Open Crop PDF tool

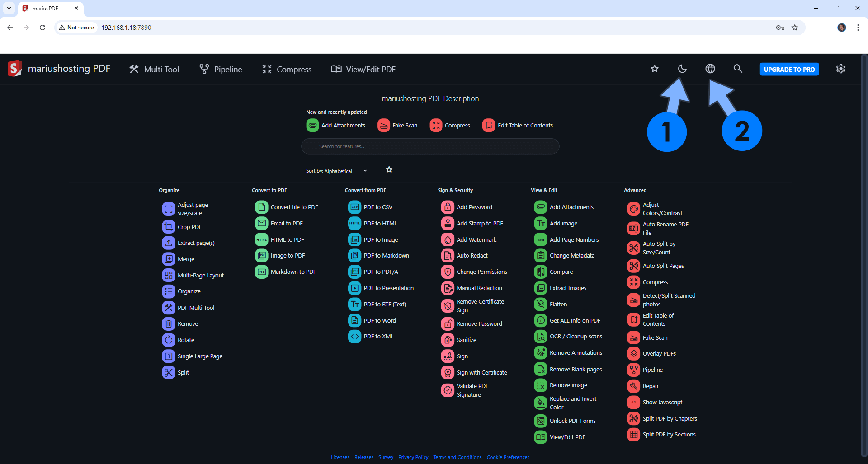[182, 227]
